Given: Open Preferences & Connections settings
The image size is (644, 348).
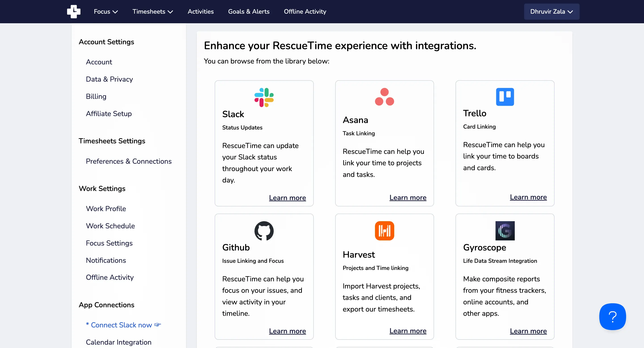Looking at the screenshot, I should [129, 161].
